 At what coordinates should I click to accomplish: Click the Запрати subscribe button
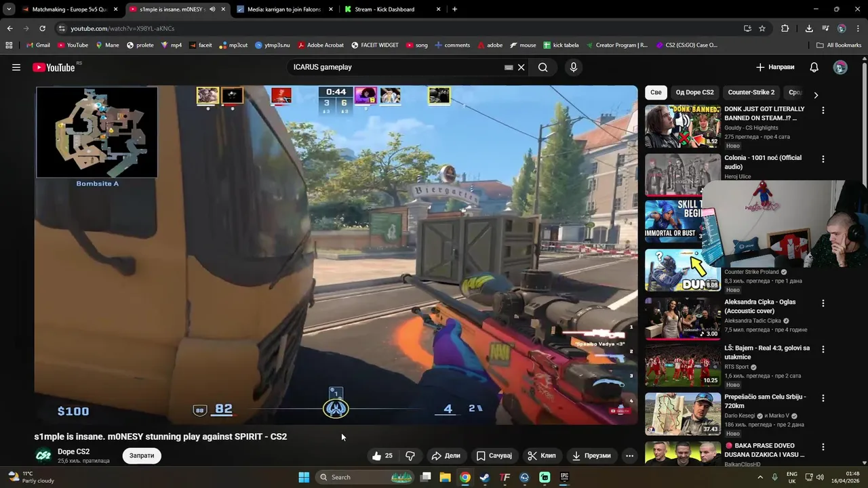point(142,455)
